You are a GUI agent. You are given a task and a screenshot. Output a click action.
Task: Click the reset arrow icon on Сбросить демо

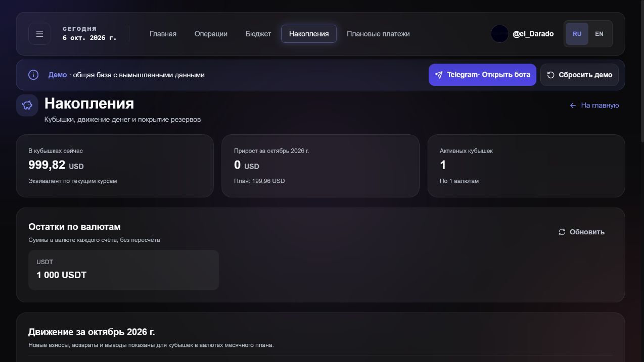[x=551, y=75]
